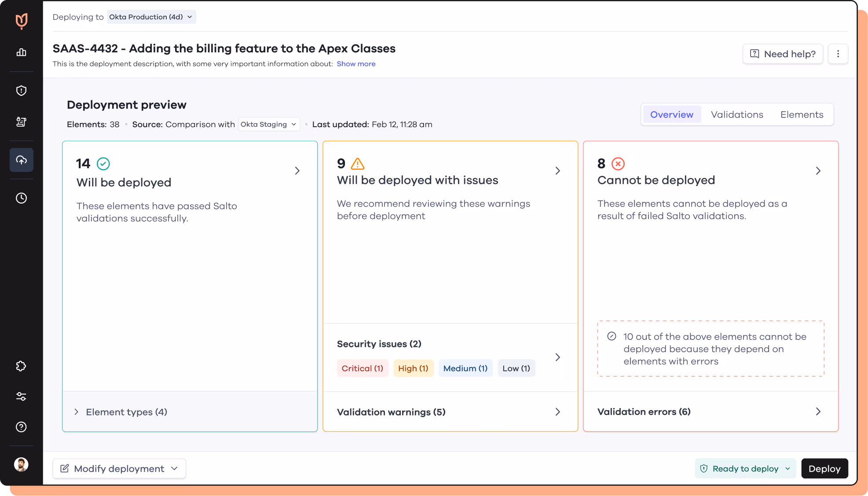The image size is (868, 496).
Task: Open Will be deployed card arrow
Action: 297,171
